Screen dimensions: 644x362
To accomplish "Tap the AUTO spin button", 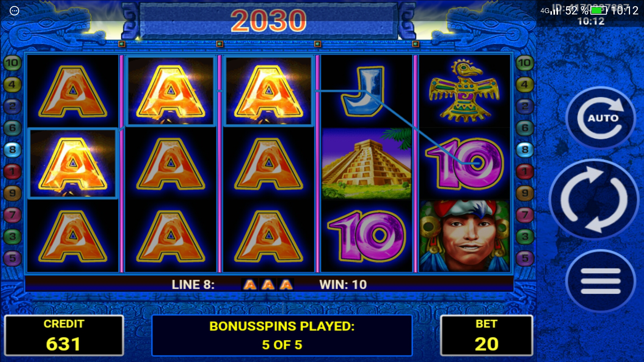I will tap(600, 118).
